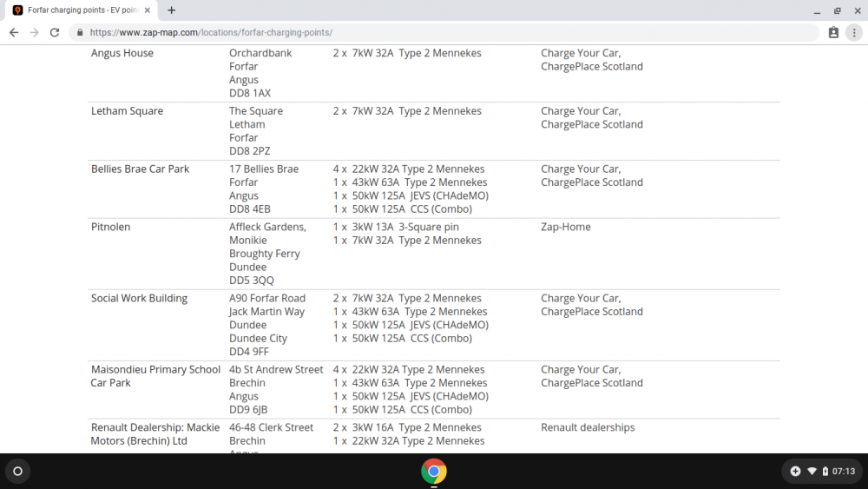The image size is (868, 489).
Task: Click Maisondieu Primary School Car Park
Action: click(155, 376)
